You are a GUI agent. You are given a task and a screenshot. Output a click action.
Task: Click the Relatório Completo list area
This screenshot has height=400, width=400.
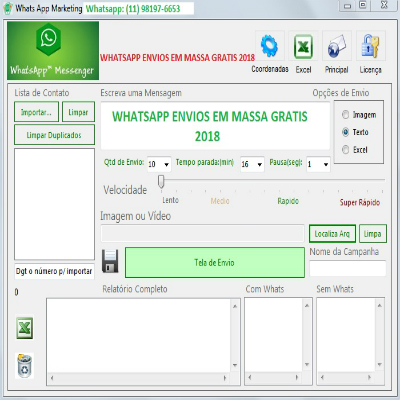pos(139,336)
